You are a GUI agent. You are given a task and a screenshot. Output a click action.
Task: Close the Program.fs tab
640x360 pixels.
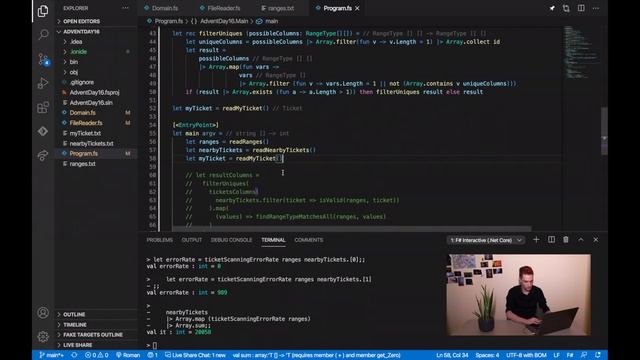click(357, 8)
